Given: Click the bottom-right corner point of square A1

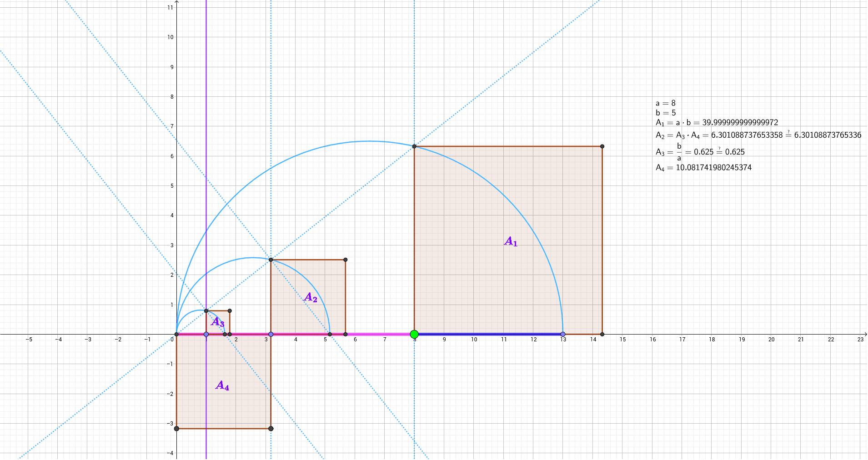Looking at the screenshot, I should (x=602, y=335).
